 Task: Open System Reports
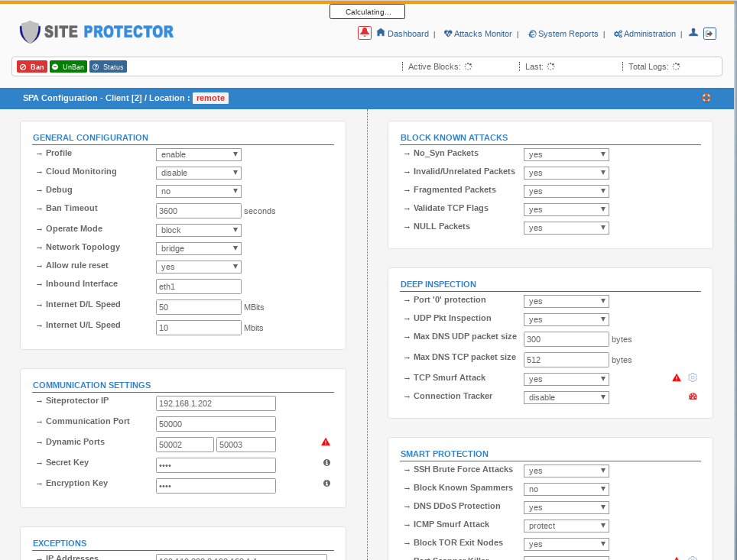pos(563,34)
